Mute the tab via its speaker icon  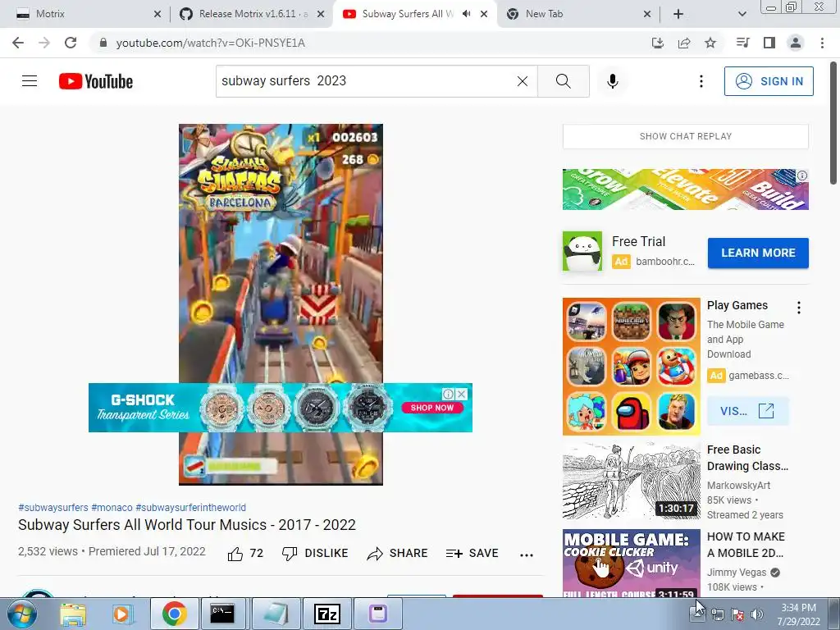[x=467, y=14]
